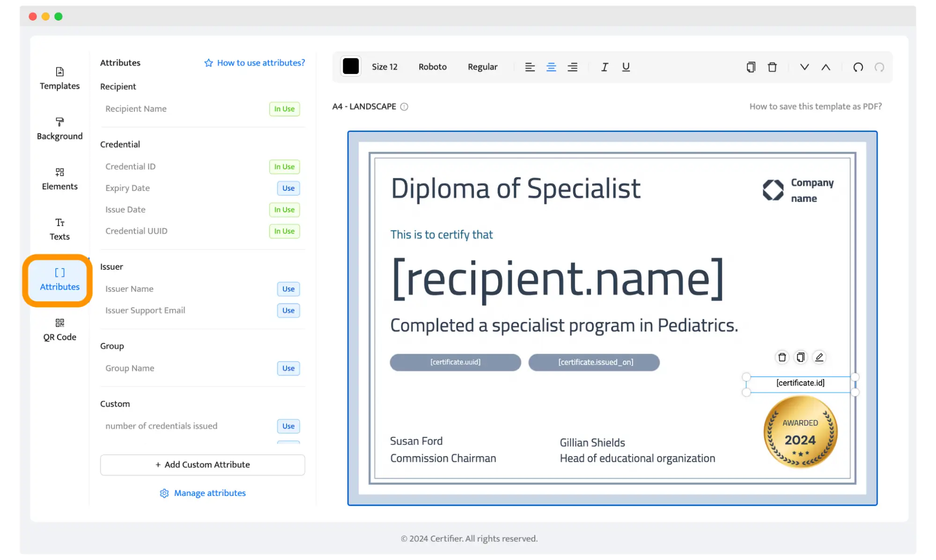Click the Awarded 2024 gold badge
936x560 pixels.
click(800, 431)
